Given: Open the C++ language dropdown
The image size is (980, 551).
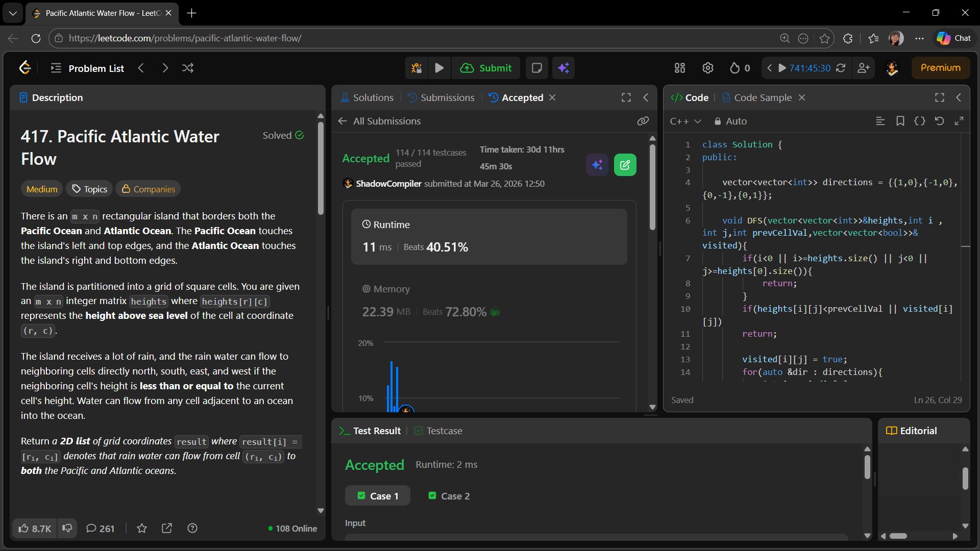Looking at the screenshot, I should 685,121.
